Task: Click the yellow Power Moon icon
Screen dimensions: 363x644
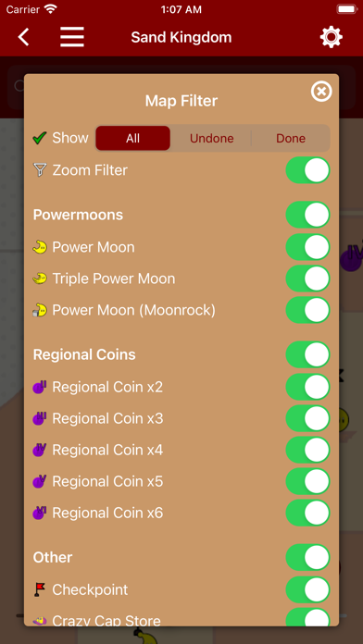Action: (40, 247)
